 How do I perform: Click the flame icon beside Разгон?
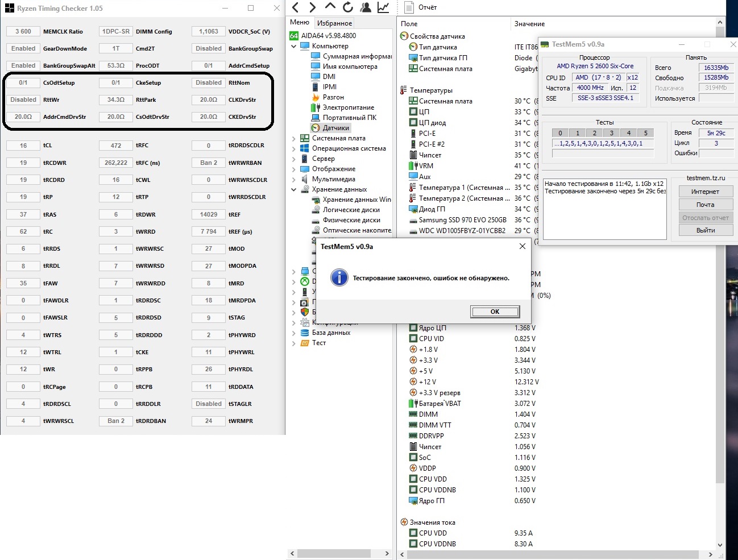(x=316, y=97)
